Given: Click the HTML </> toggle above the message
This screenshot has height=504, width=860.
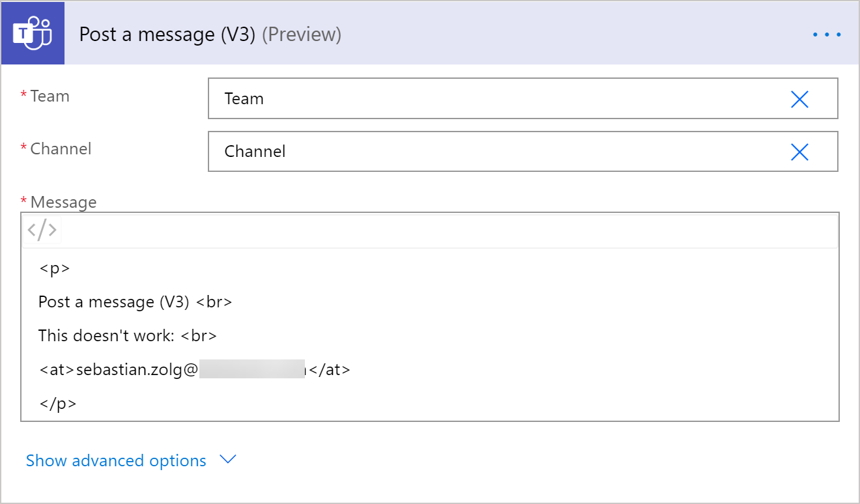Looking at the screenshot, I should tap(41, 229).
